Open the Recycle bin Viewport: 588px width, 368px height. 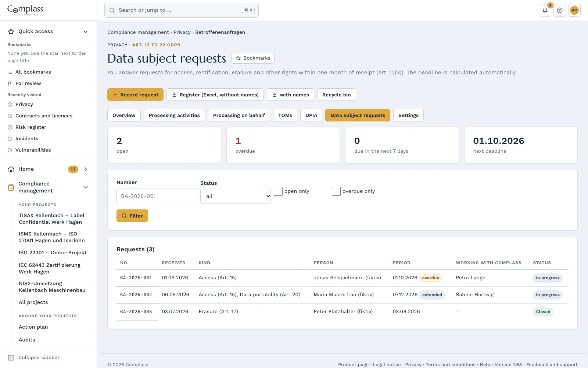tap(337, 95)
